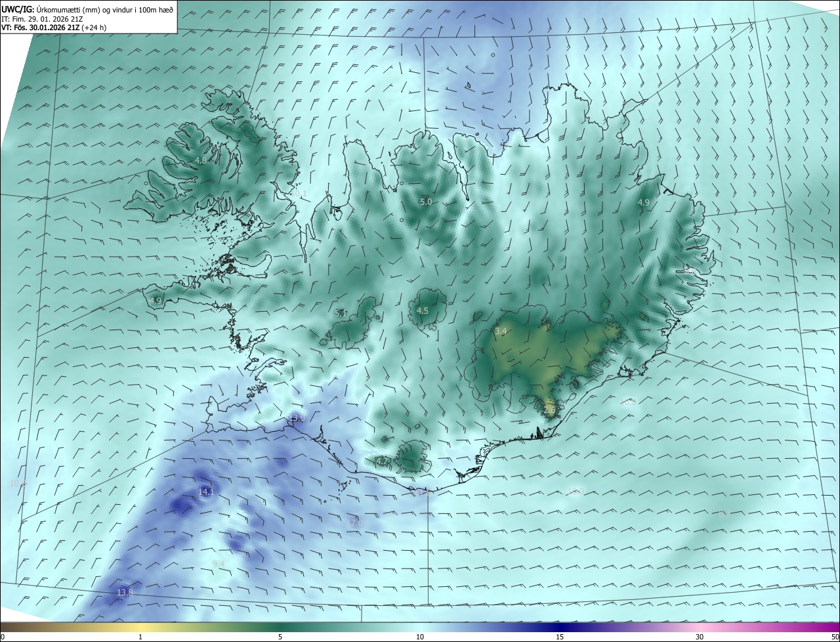
Task: Click the 1 tick on the color scale
Action: coord(140,637)
